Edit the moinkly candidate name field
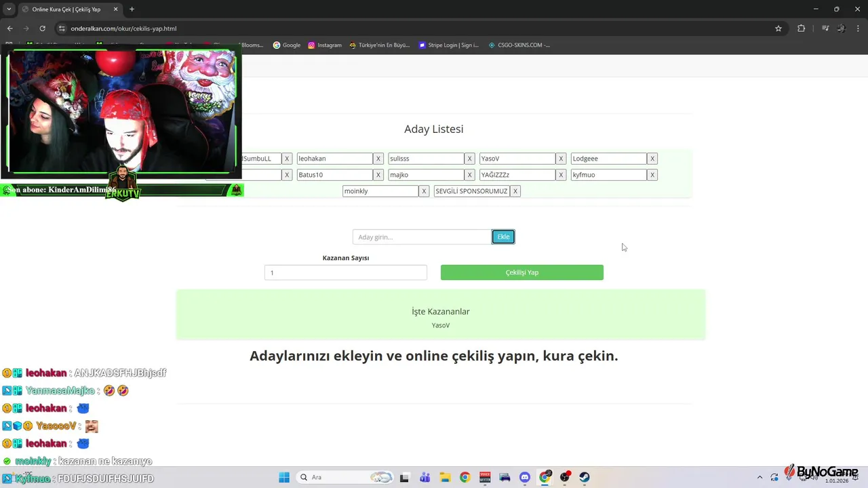868x488 pixels. (380, 191)
